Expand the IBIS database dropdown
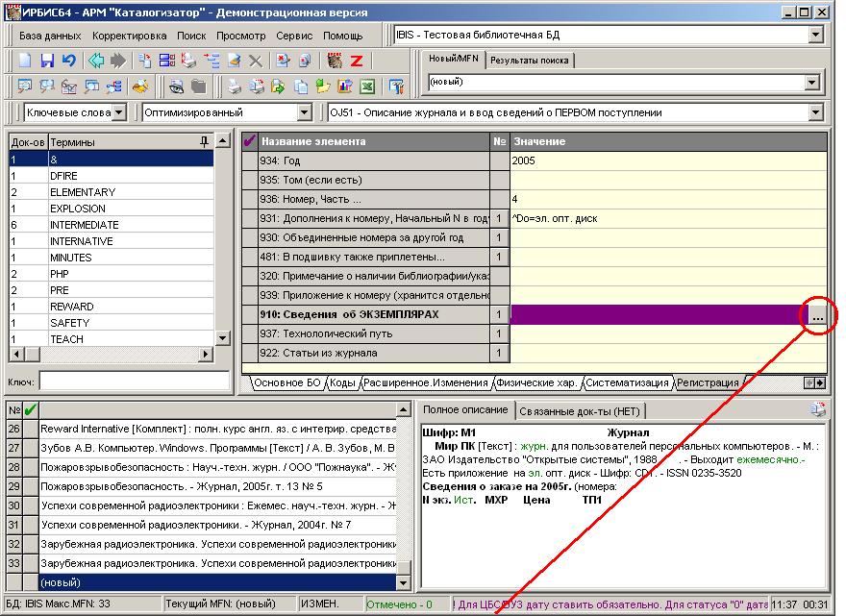This screenshot has width=846, height=616. pos(815,35)
